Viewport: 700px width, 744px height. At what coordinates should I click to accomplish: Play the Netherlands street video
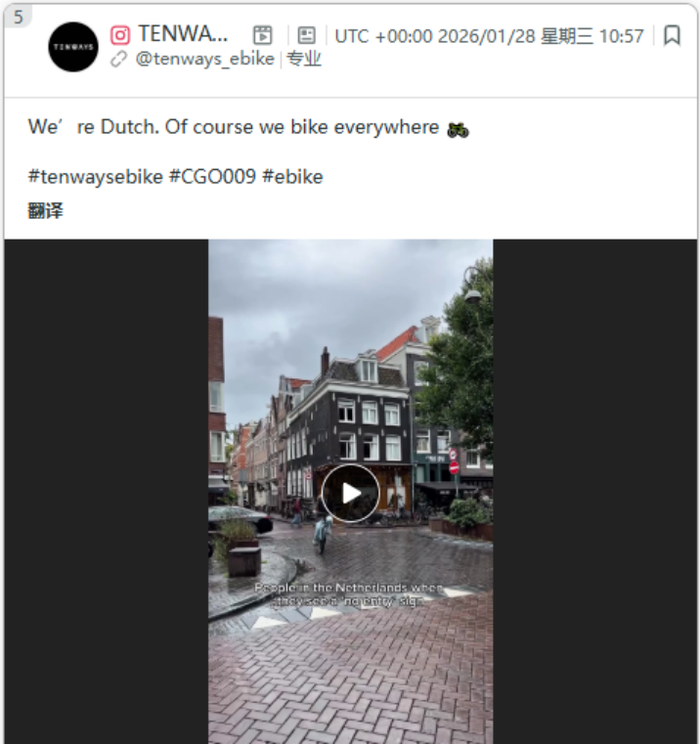[350, 494]
